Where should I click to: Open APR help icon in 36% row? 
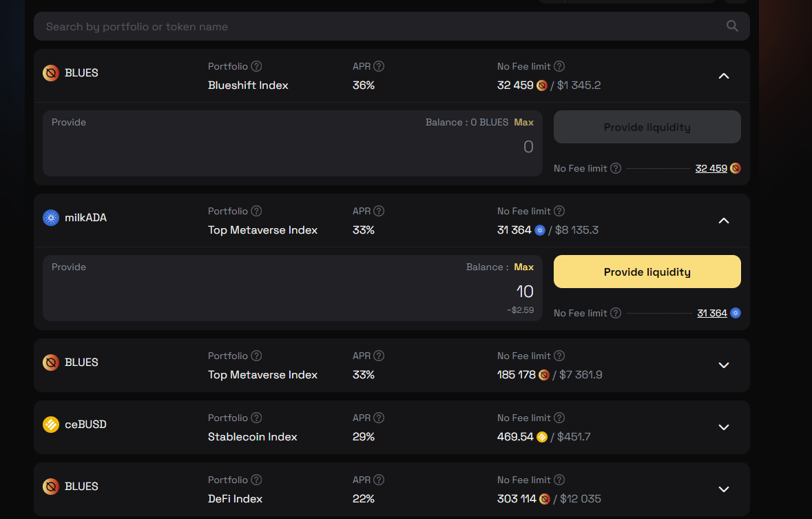click(379, 66)
